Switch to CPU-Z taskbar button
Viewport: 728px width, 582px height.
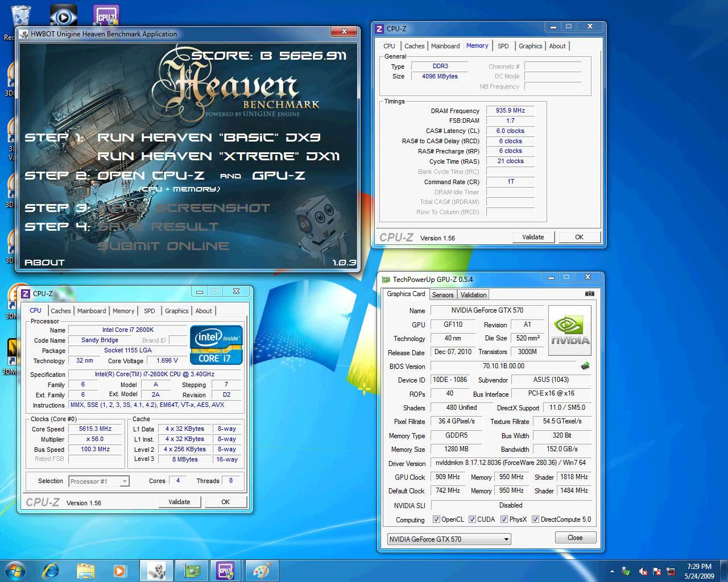click(226, 570)
